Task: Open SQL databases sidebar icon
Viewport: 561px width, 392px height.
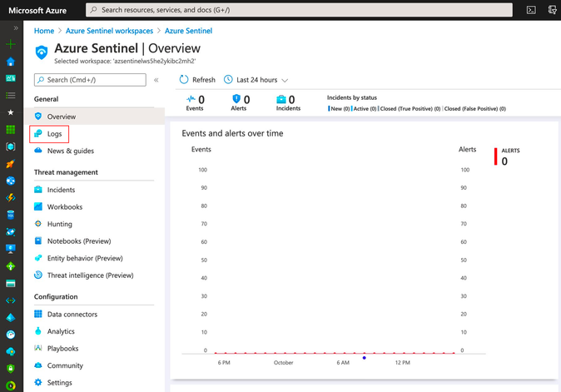Action: click(11, 215)
